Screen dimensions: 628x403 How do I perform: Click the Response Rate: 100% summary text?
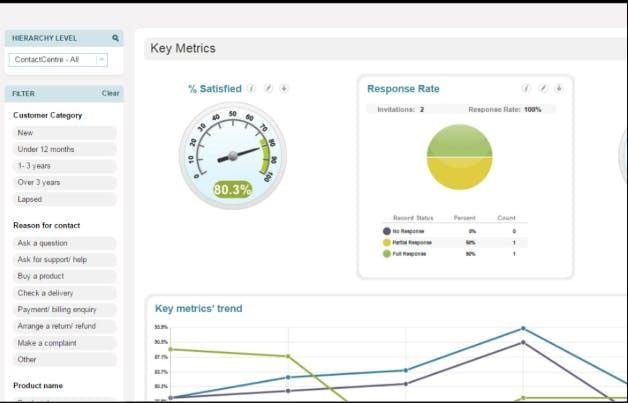(505, 109)
